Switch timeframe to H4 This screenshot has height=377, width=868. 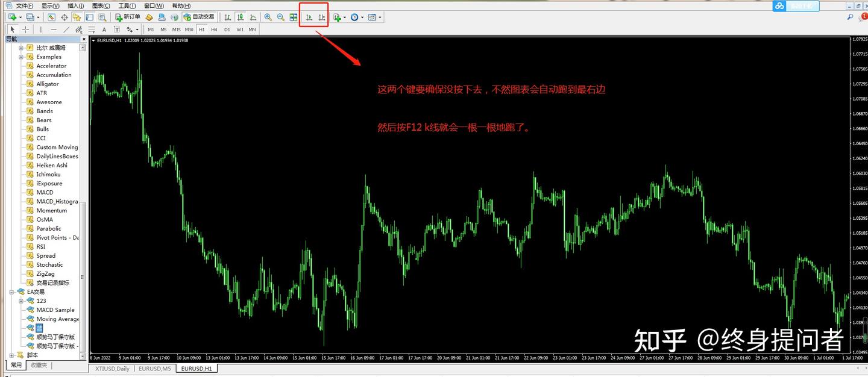tap(214, 29)
